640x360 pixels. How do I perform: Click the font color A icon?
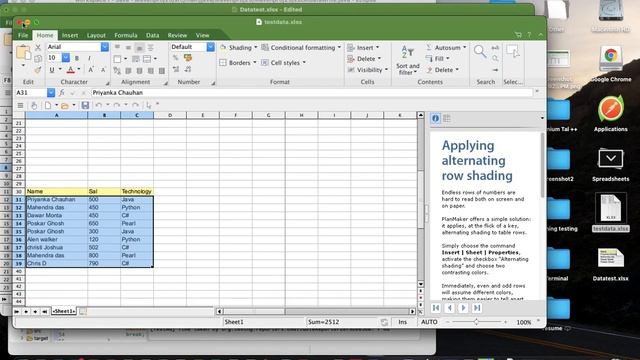(x=71, y=70)
